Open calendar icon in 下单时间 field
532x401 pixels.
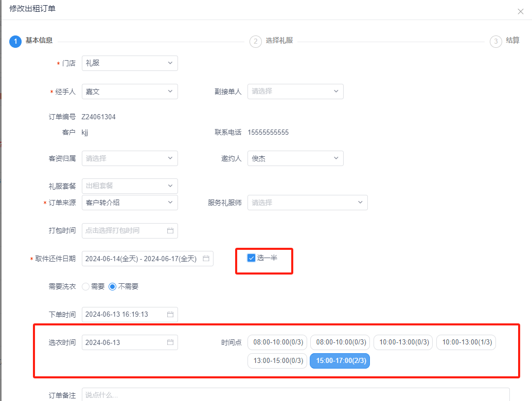point(170,314)
